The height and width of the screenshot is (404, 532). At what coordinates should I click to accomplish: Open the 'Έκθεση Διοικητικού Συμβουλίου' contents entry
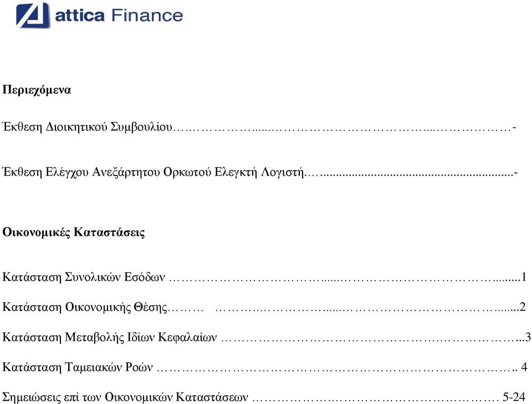(x=87, y=127)
